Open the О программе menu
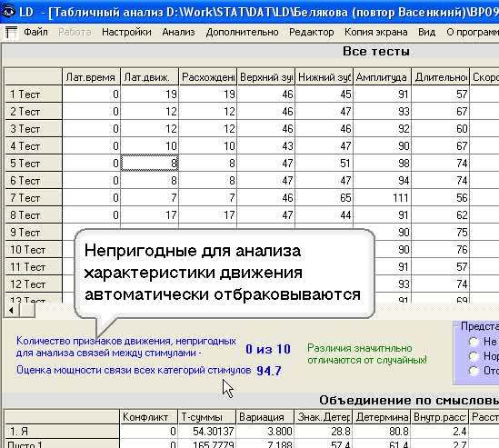The width and height of the screenshot is (499, 448). tap(473, 32)
